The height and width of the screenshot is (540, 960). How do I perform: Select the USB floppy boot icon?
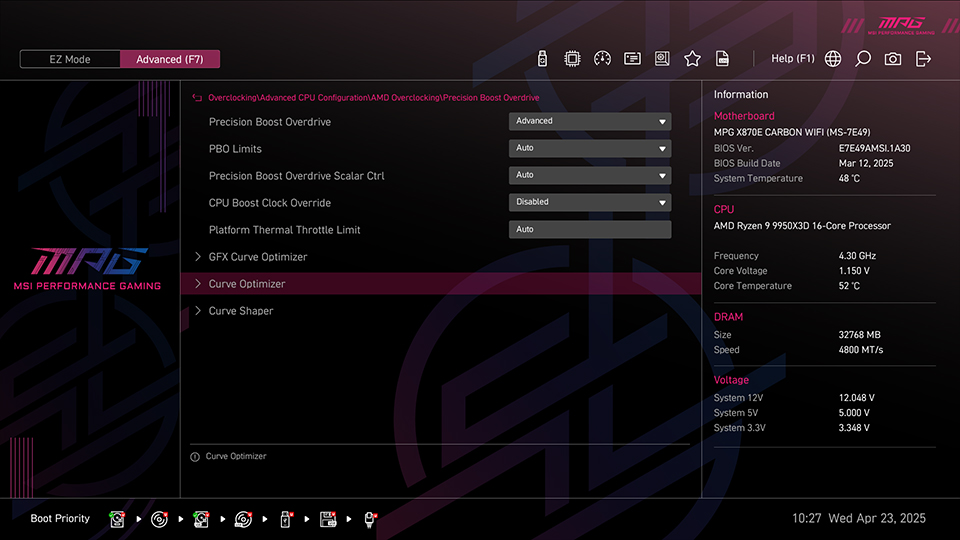tap(328, 519)
